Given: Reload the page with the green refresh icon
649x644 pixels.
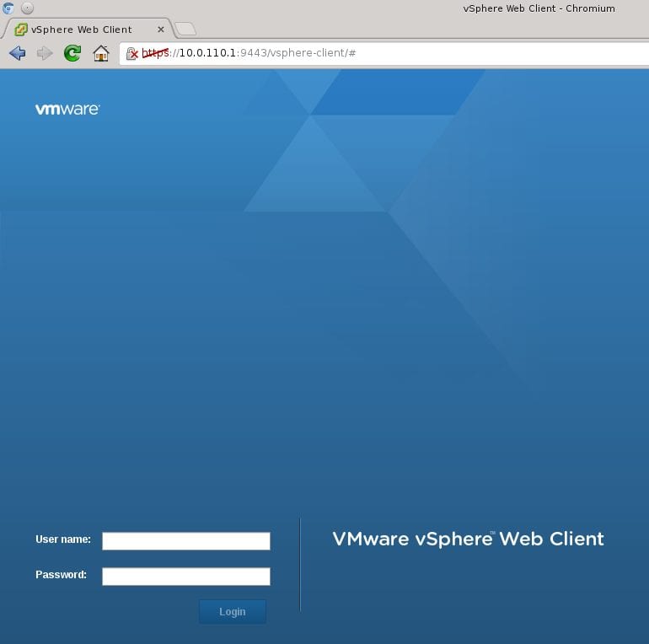Looking at the screenshot, I should (x=72, y=53).
